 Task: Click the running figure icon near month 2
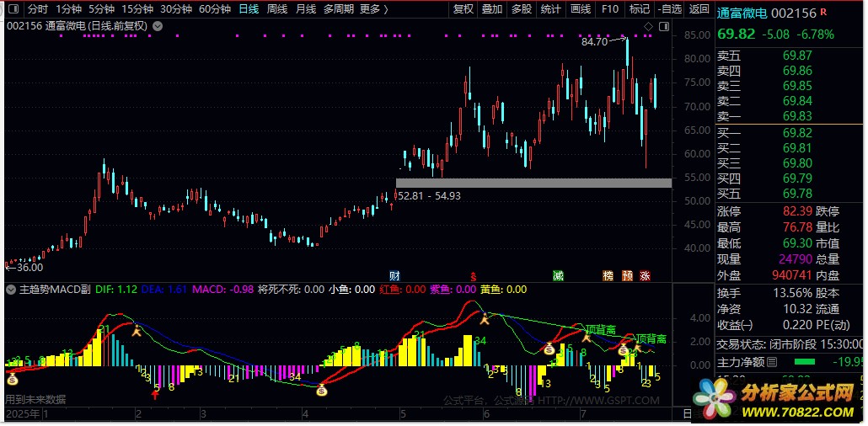click(x=137, y=332)
